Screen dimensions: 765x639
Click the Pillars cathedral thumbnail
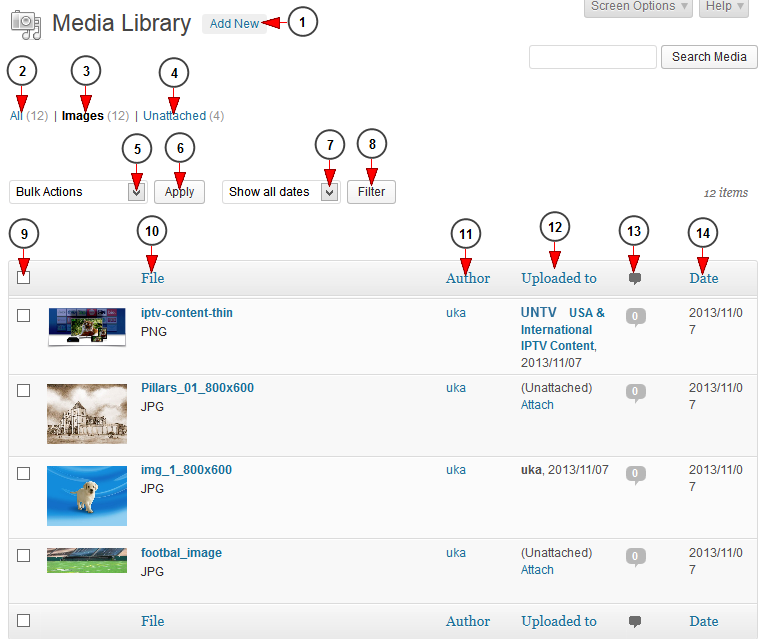click(x=87, y=414)
